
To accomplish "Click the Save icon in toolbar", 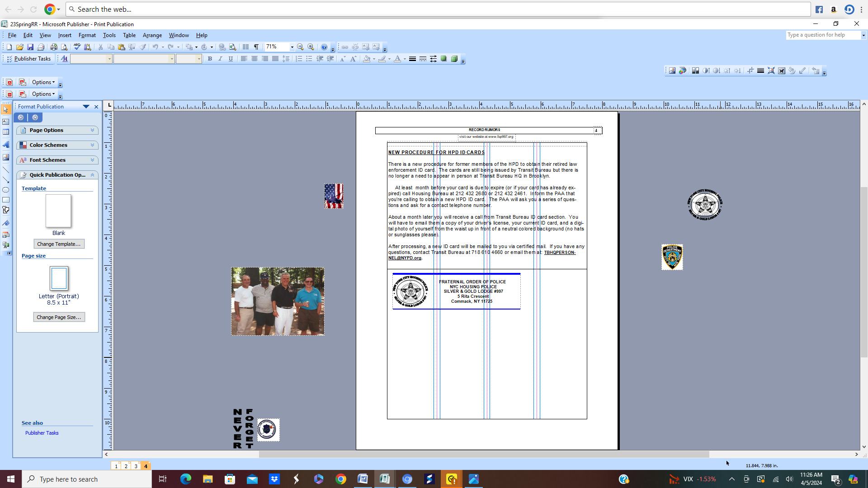I will click(30, 47).
